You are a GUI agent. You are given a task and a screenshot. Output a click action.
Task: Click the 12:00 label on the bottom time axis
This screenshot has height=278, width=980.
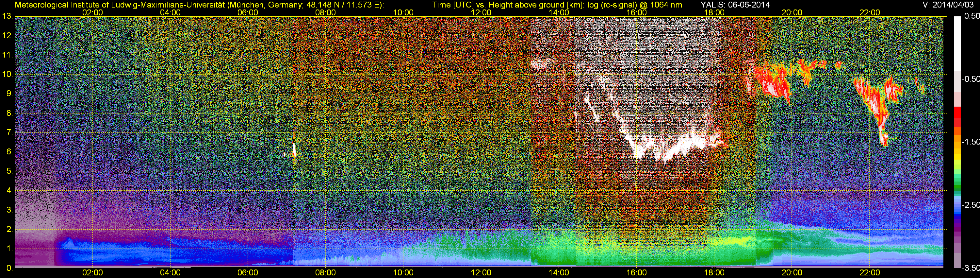coord(481,273)
